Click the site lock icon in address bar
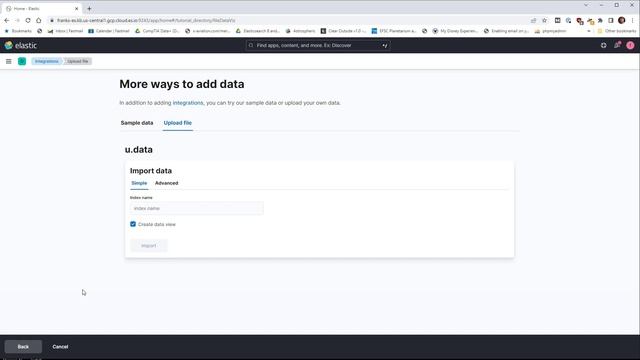The image size is (640, 360). (x=52, y=20)
